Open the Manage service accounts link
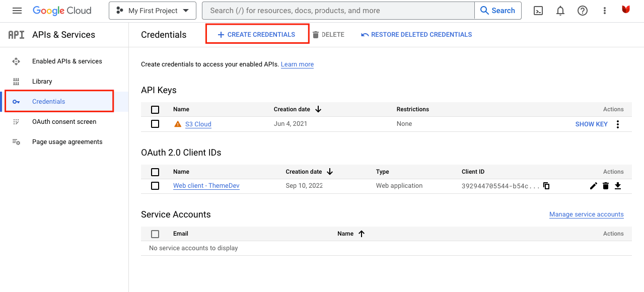The height and width of the screenshot is (292, 644). [x=586, y=214]
